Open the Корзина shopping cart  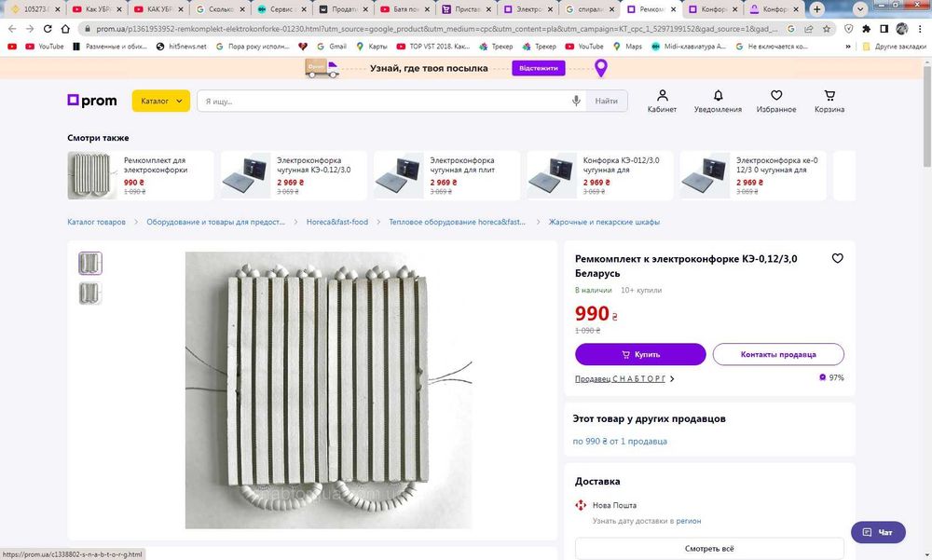pyautogui.click(x=829, y=101)
